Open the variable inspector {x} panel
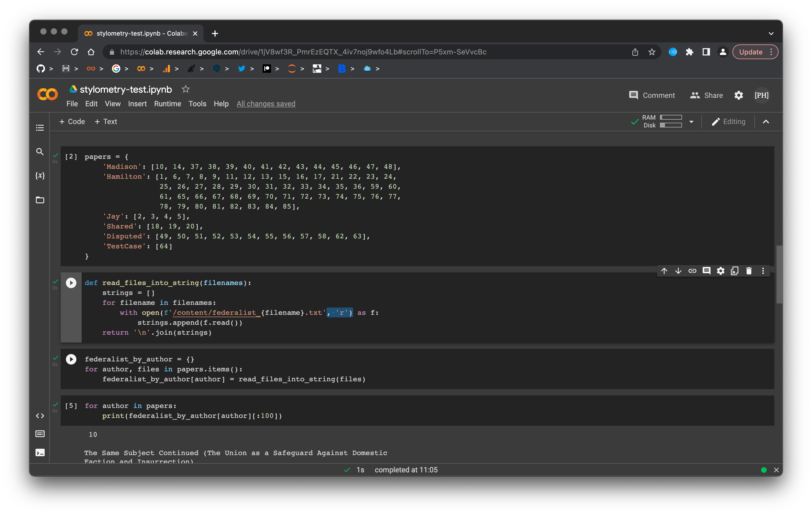The height and width of the screenshot is (515, 812). pyautogui.click(x=40, y=175)
